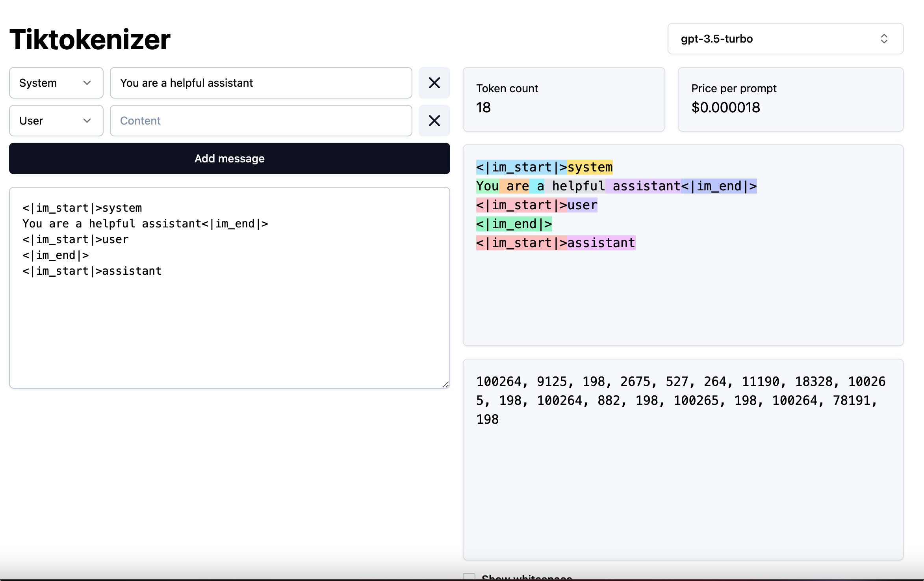The image size is (924, 581).
Task: Click the system role token highlight
Action: coord(588,167)
